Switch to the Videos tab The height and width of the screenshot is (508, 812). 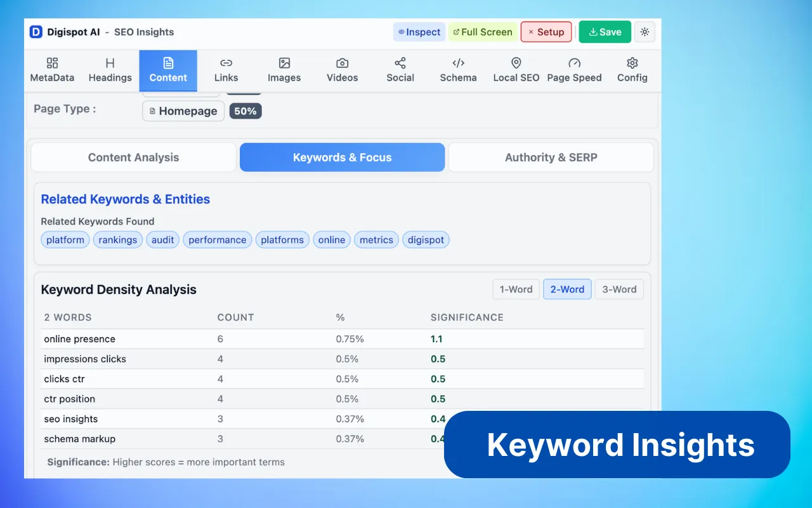tap(342, 70)
